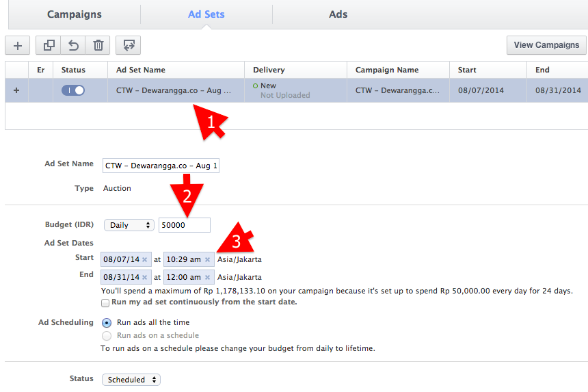Switch to the Ads tab
Screen dimensions: 588x392
[338, 14]
